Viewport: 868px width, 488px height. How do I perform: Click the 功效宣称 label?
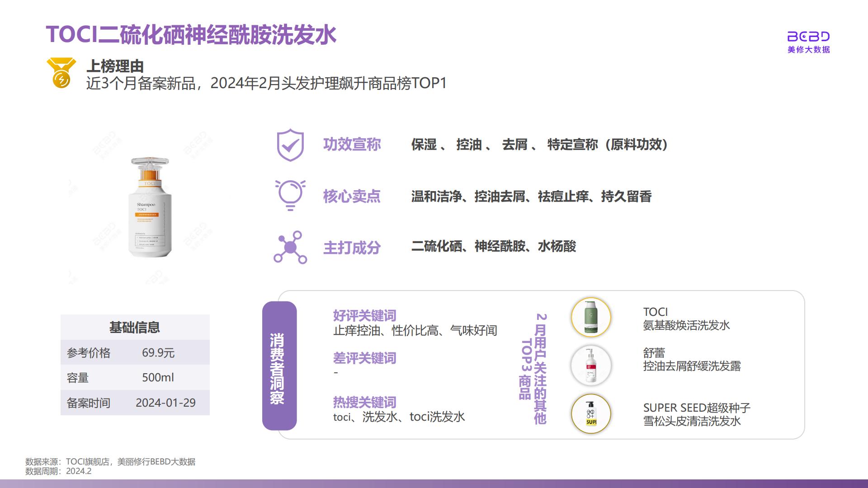(352, 145)
